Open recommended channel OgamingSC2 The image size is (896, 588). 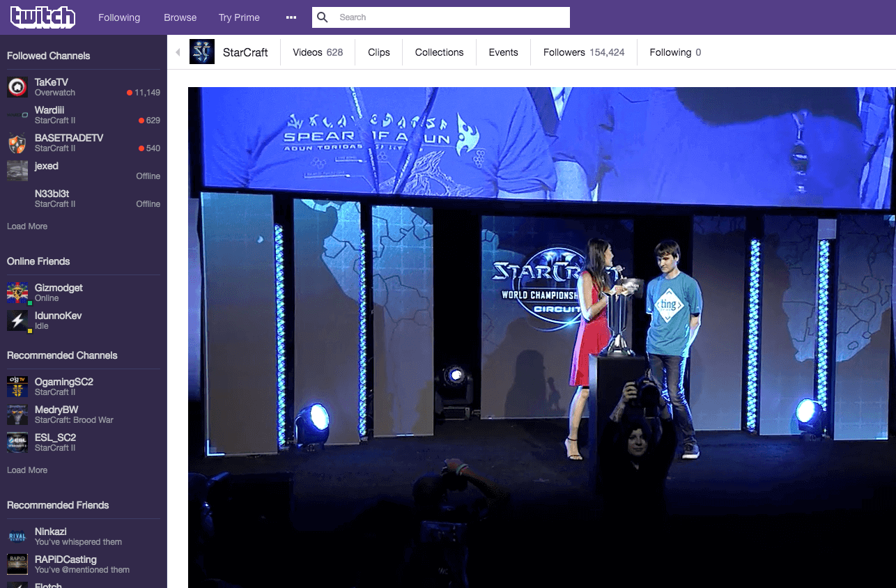pos(84,387)
